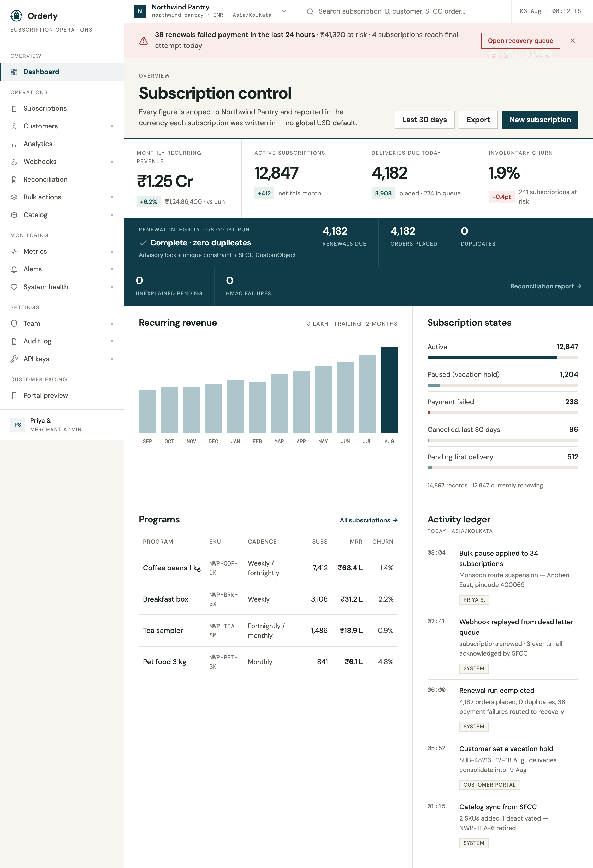Expand the Bulk actions submenu marker
Image resolution: width=593 pixels, height=868 pixels.
112,197
